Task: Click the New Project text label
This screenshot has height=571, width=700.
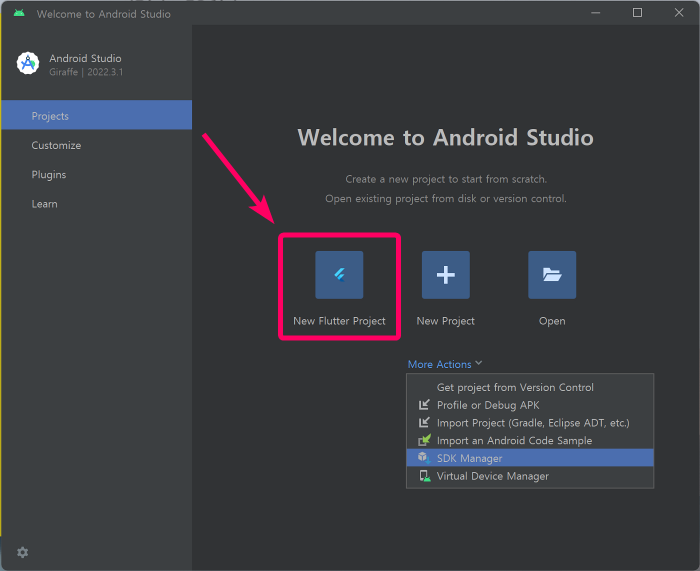Action: pyautogui.click(x=446, y=321)
